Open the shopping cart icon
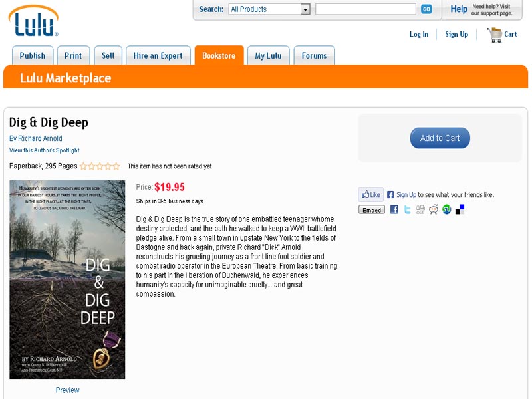The height and width of the screenshot is (399, 532). pos(495,35)
